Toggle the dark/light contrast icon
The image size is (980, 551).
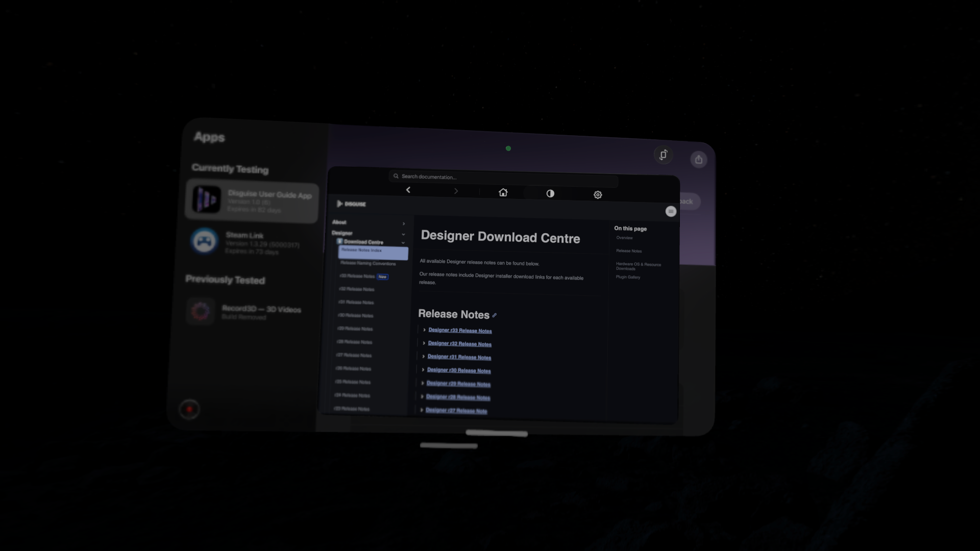(550, 193)
